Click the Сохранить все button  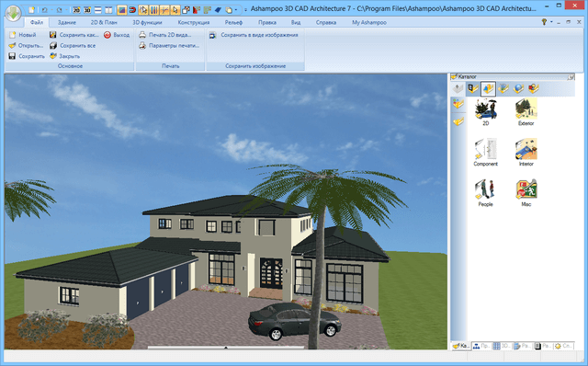pos(73,45)
